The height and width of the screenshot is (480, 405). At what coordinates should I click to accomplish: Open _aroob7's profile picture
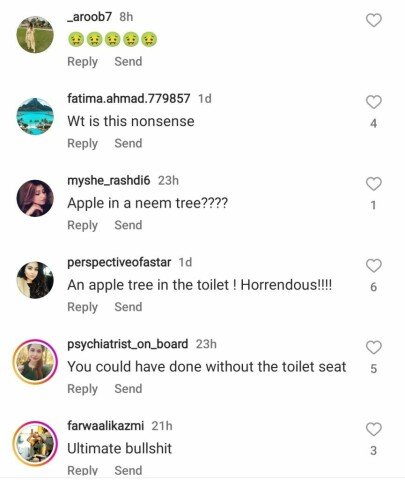click(35, 35)
